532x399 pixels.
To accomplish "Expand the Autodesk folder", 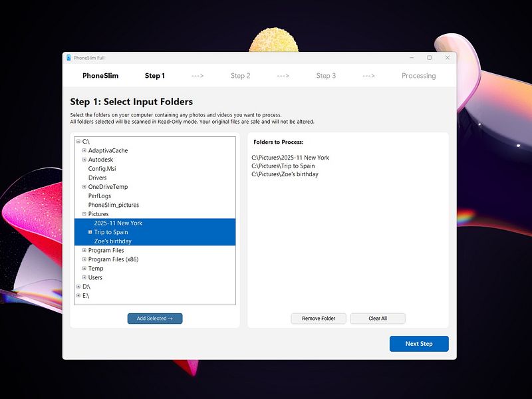I will pos(84,160).
